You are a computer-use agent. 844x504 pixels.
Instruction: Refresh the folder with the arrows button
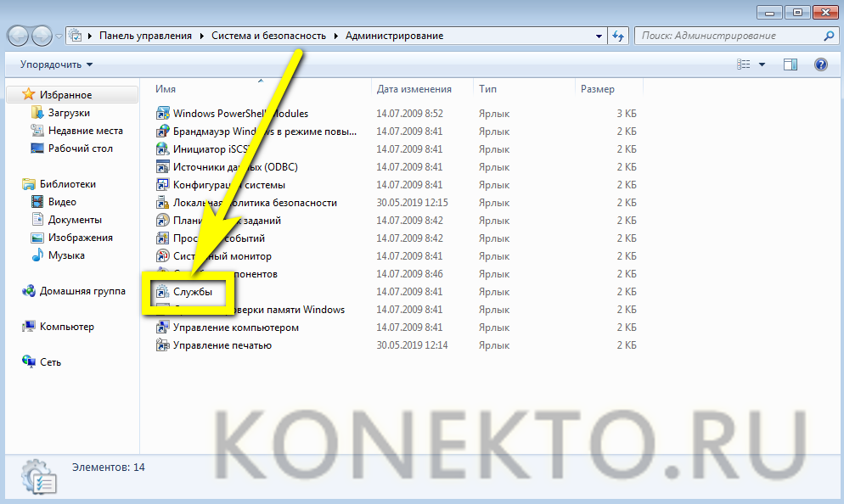tap(618, 36)
